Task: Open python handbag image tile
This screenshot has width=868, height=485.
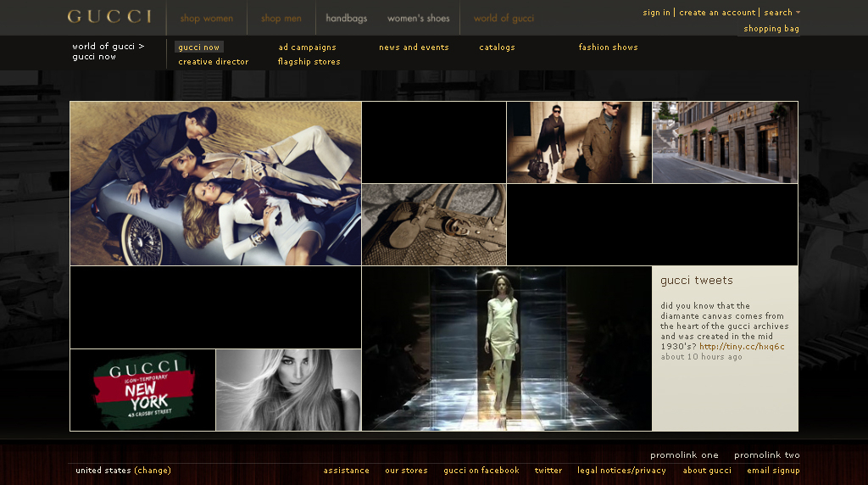Action: 434,225
